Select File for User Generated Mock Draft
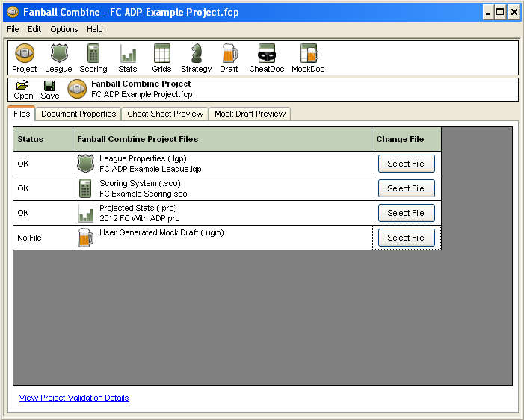Viewport: 524px width, 420px height. pos(406,238)
